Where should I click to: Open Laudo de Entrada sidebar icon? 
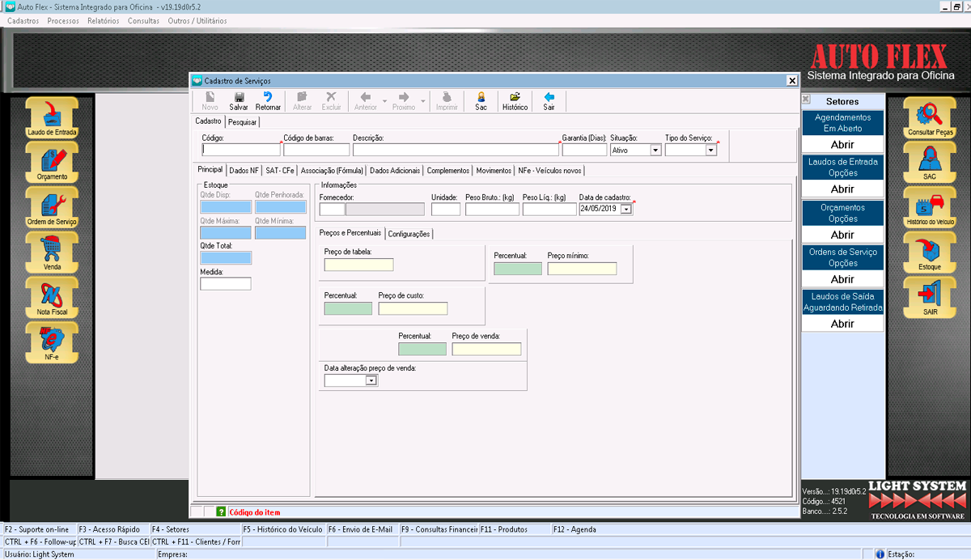click(x=52, y=117)
